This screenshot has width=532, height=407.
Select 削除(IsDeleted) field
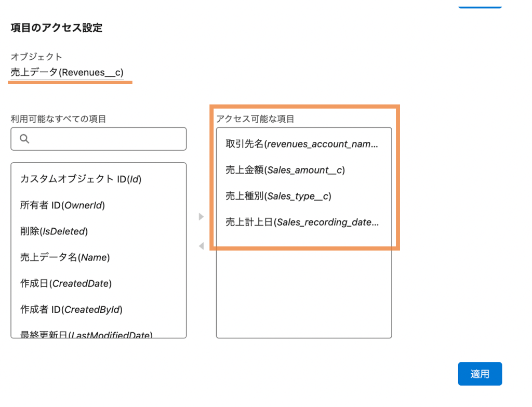[98, 231]
